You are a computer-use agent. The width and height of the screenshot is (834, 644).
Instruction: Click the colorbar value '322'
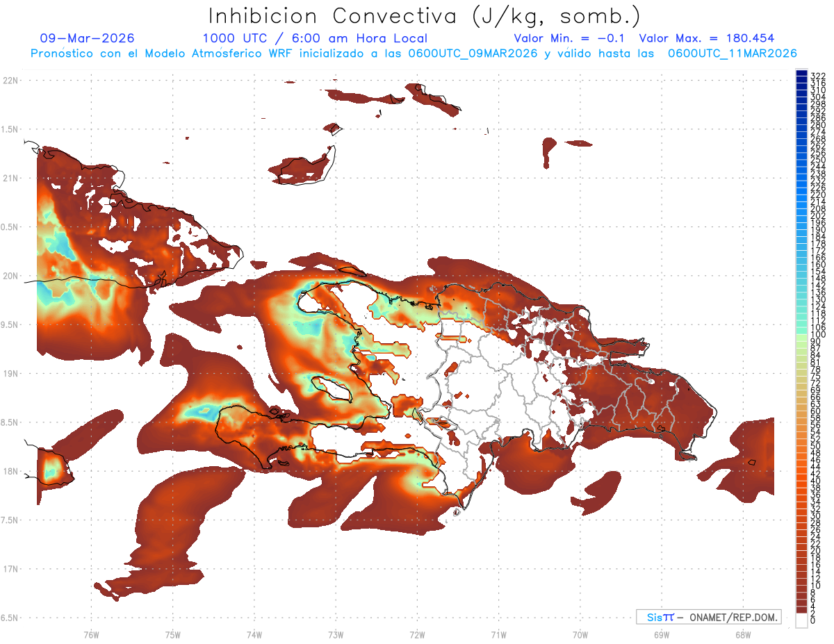tap(818, 76)
